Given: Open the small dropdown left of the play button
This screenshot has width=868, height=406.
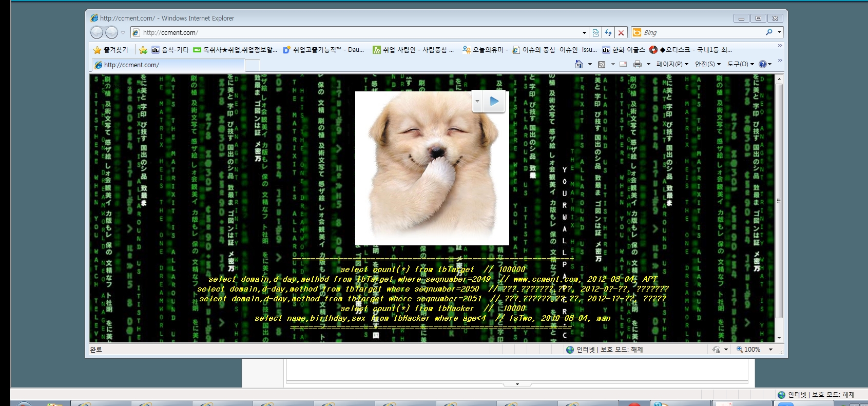Looking at the screenshot, I should (477, 101).
